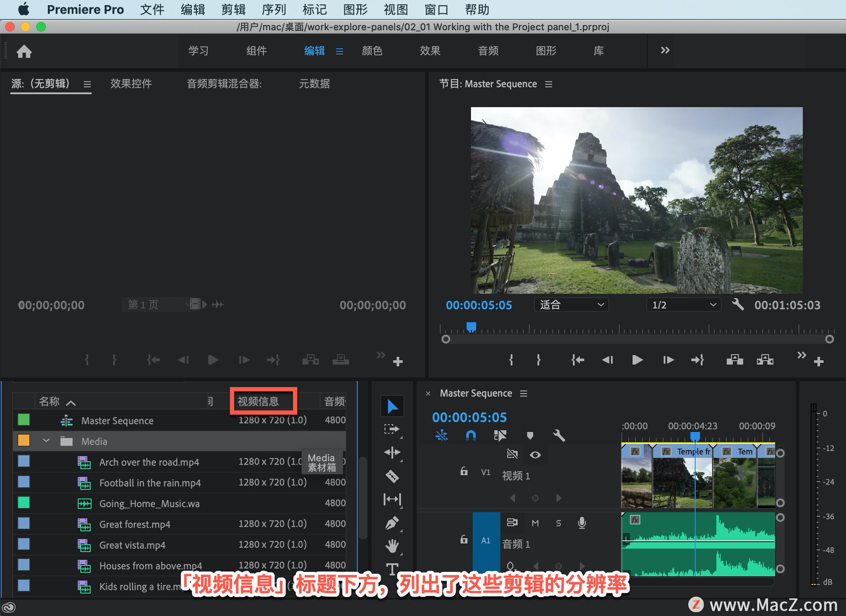Switch to 音频 workspace
The width and height of the screenshot is (846, 616).
tap(488, 51)
